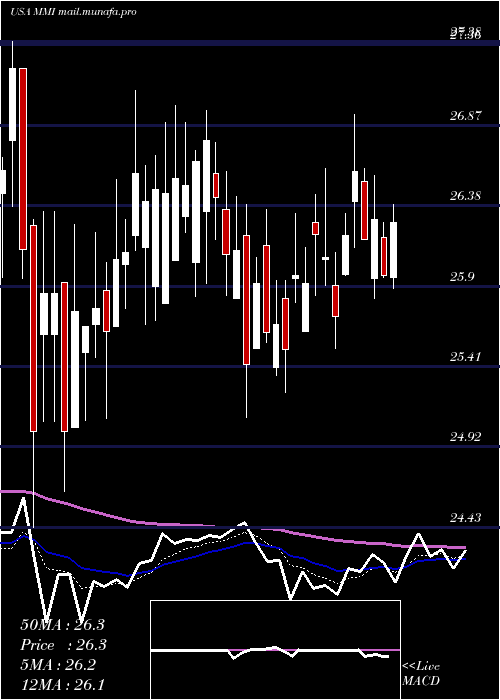
Task: Select the 26.38 price level label
Action: click(466, 196)
